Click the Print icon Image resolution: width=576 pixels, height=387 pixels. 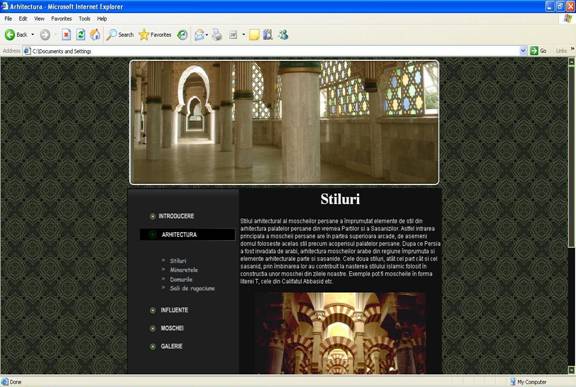(x=217, y=35)
